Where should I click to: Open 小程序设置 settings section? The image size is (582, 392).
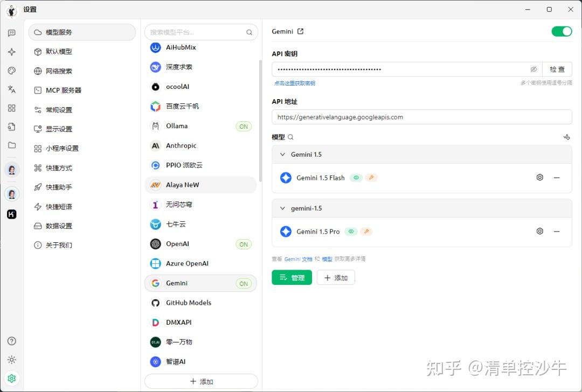[x=82, y=148]
